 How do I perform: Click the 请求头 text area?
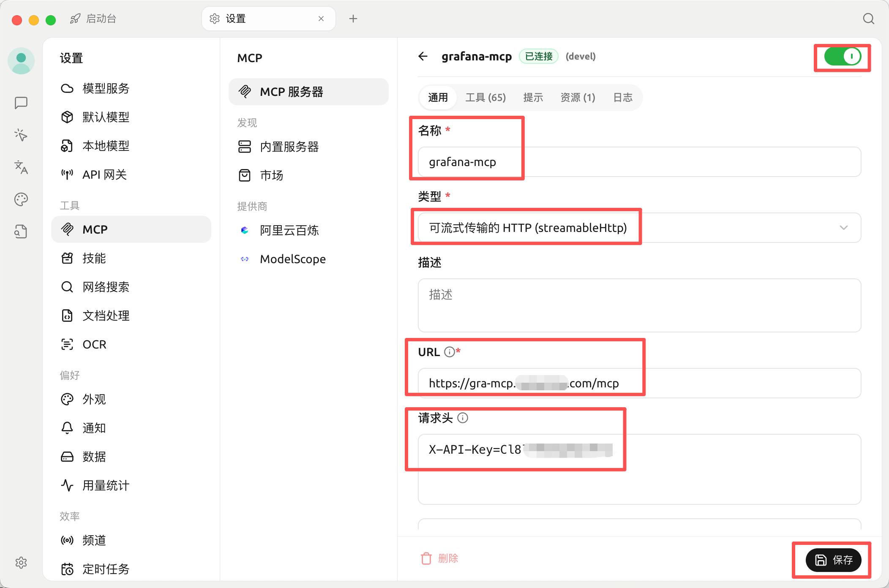(639, 469)
